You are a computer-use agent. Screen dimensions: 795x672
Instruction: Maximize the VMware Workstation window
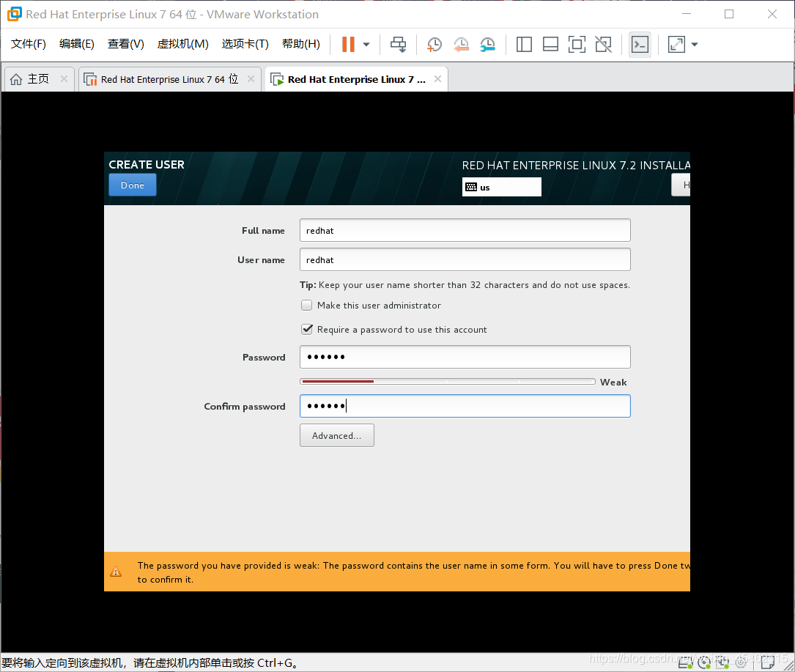729,14
